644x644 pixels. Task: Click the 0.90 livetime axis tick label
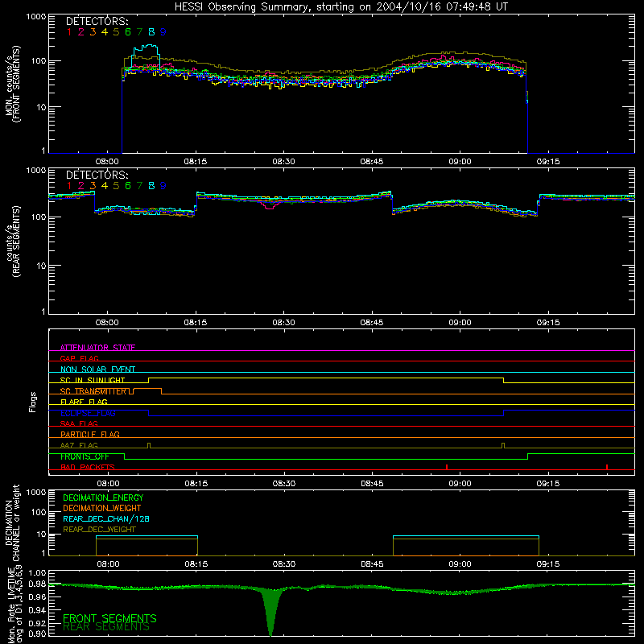coord(37,634)
